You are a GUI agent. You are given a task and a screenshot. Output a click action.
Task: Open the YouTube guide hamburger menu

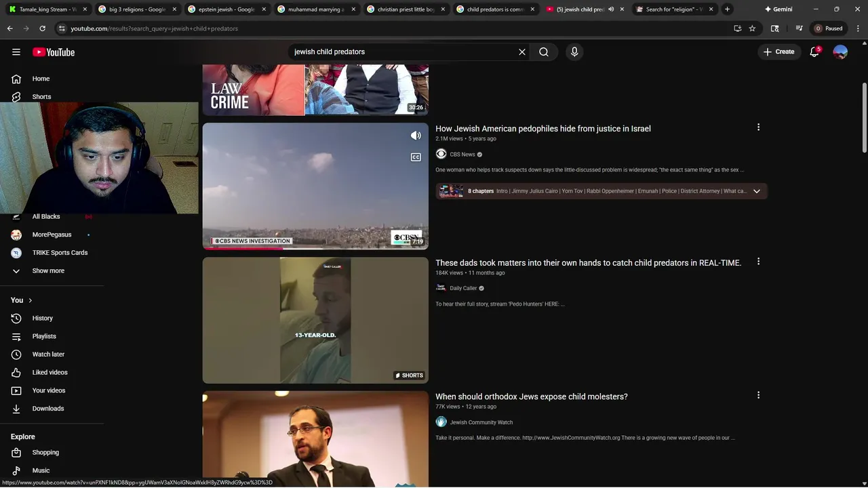pos(16,52)
